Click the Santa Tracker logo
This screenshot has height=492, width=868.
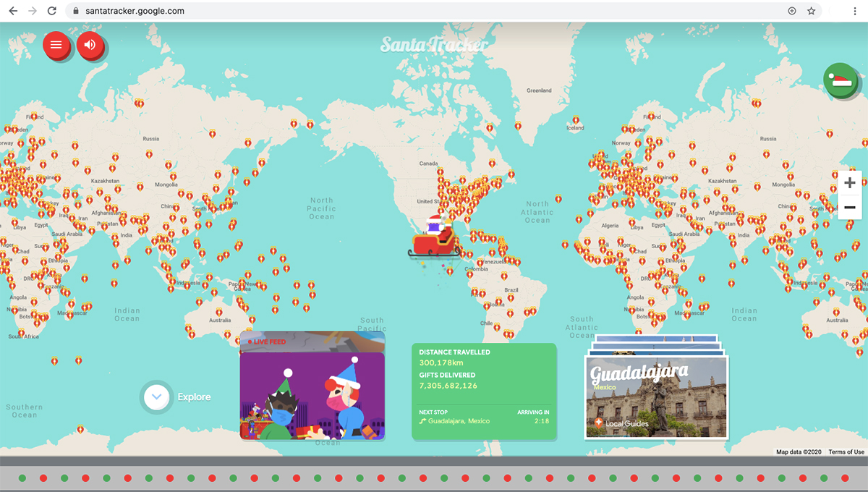pyautogui.click(x=434, y=44)
